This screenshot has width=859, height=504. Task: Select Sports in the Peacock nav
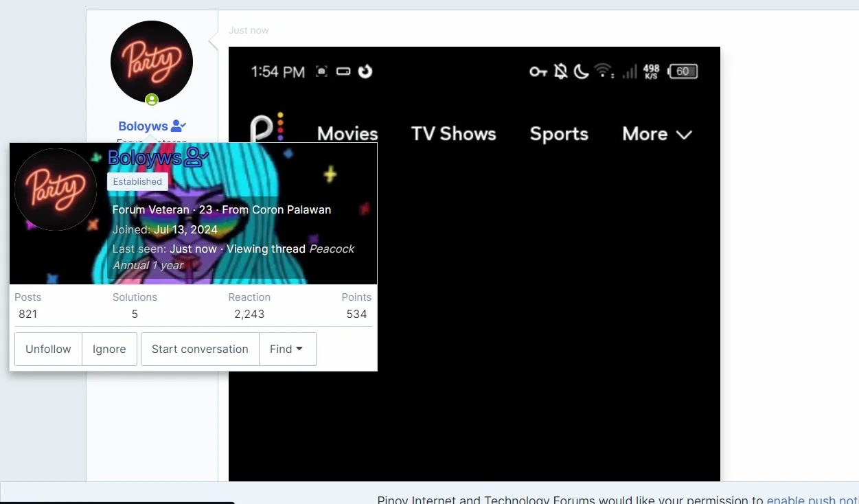pyautogui.click(x=559, y=134)
